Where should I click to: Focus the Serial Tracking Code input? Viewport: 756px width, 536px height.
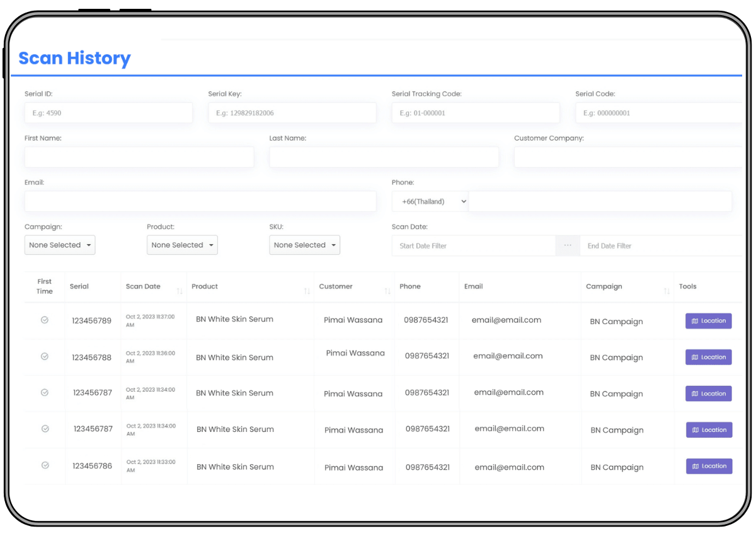click(476, 114)
